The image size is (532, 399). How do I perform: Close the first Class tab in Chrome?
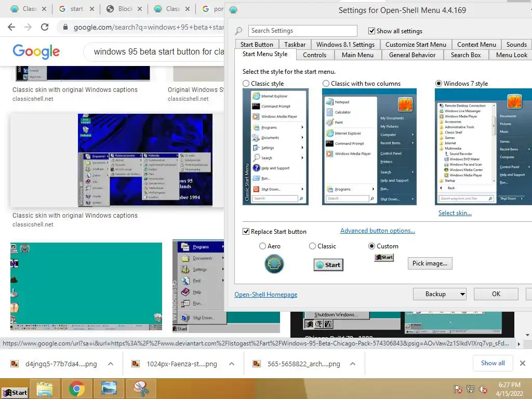click(x=44, y=9)
